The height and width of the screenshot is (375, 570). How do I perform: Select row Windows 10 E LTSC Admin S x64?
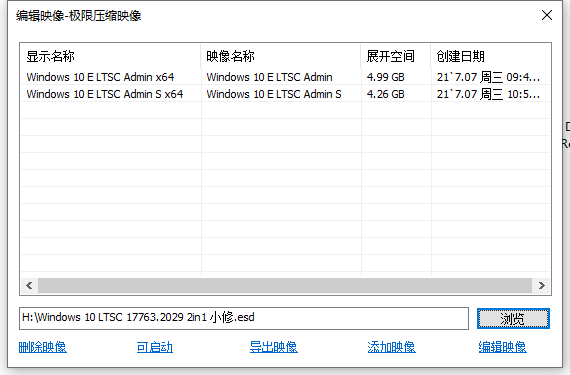[x=285, y=94]
